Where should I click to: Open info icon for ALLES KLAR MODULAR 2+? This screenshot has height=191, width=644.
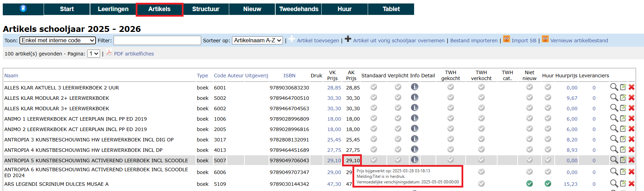(x=414, y=97)
